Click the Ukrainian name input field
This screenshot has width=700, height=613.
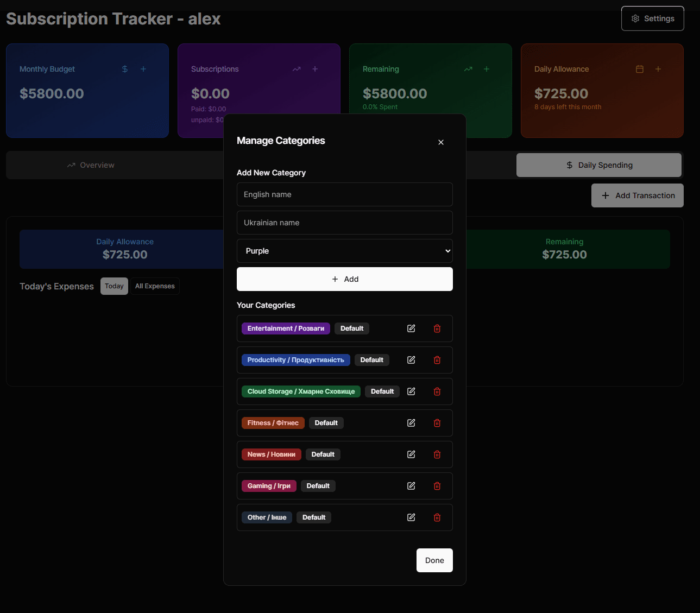[344, 223]
